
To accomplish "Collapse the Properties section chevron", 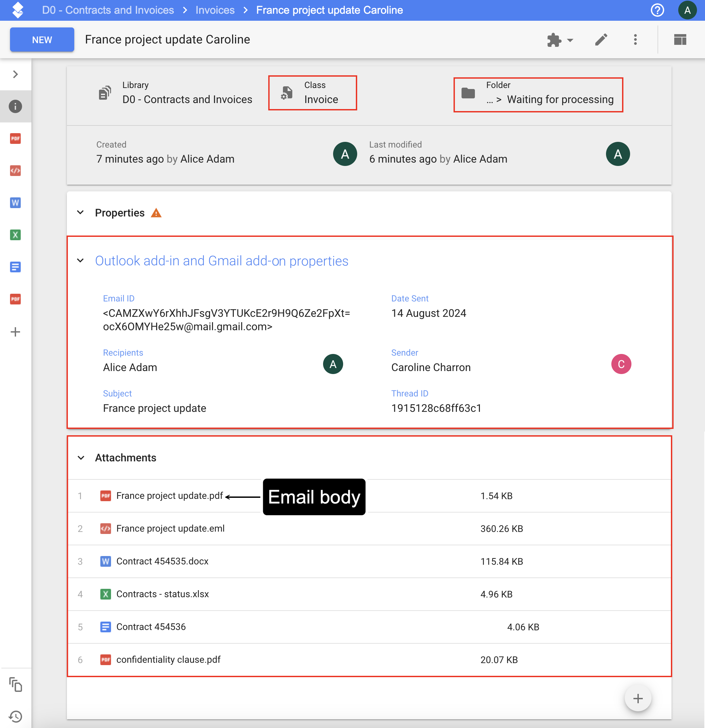I will click(x=80, y=212).
